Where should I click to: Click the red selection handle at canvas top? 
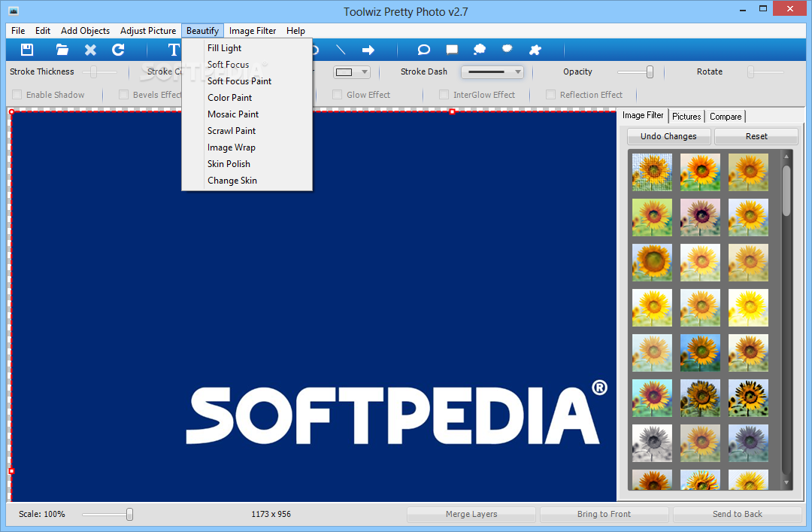tap(452, 111)
